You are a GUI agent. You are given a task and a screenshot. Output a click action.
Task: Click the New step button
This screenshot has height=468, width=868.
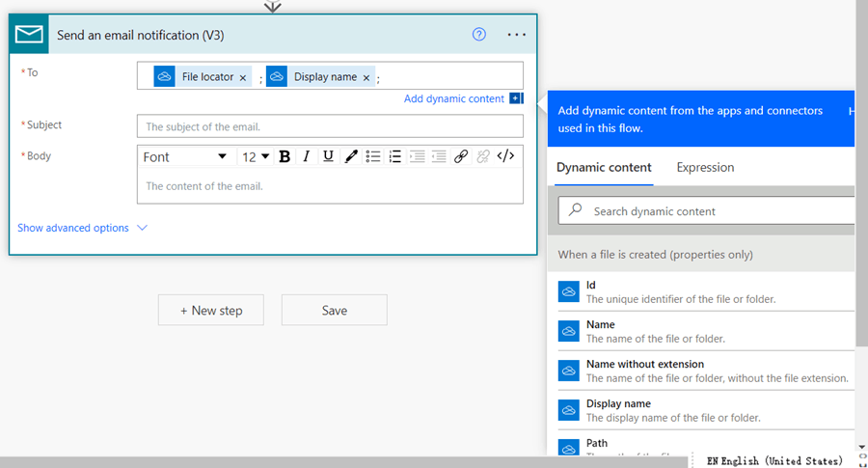(211, 310)
